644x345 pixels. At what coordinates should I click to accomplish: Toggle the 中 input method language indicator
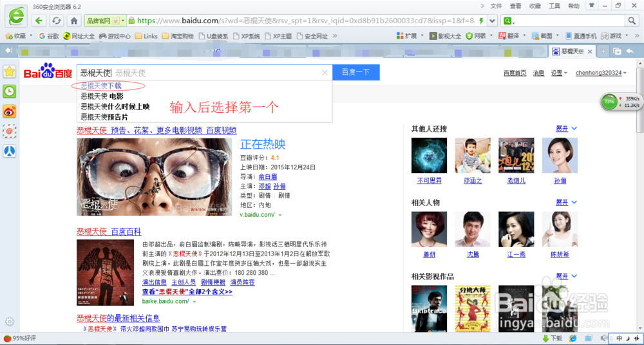coord(619,339)
